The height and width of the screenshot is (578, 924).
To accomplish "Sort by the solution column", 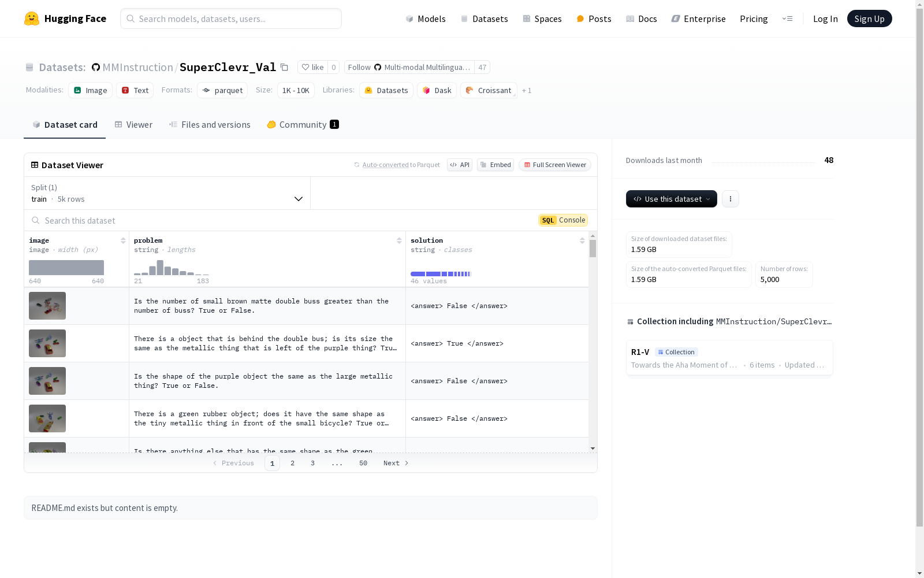I will coord(582,240).
